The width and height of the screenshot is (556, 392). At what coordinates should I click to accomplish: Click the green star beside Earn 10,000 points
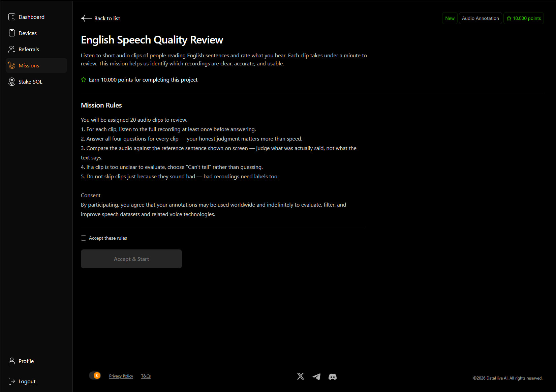tap(84, 80)
